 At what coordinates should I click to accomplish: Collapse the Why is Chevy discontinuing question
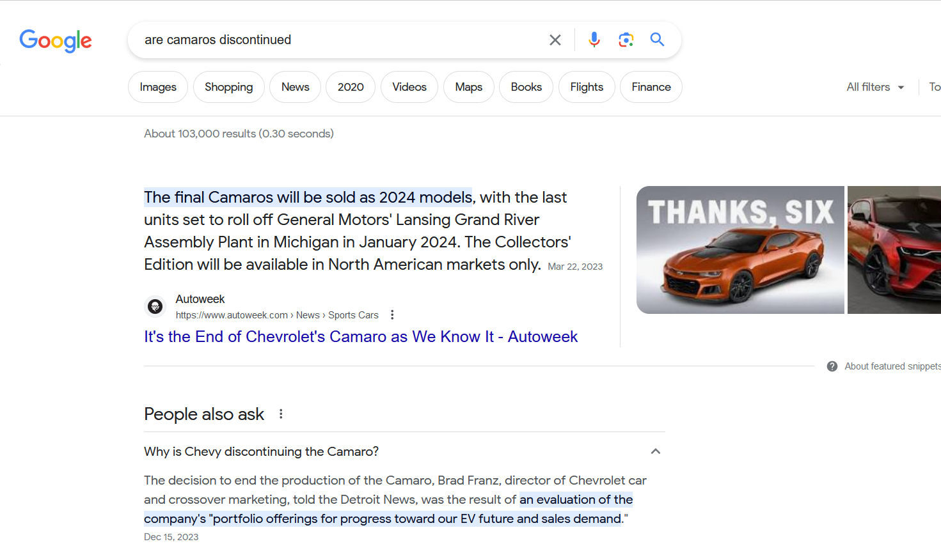[655, 451]
